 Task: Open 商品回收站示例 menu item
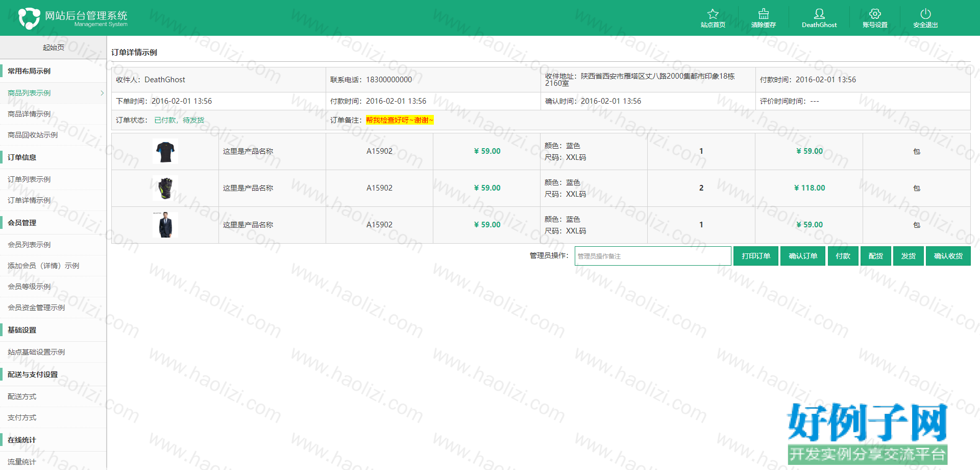(x=33, y=135)
